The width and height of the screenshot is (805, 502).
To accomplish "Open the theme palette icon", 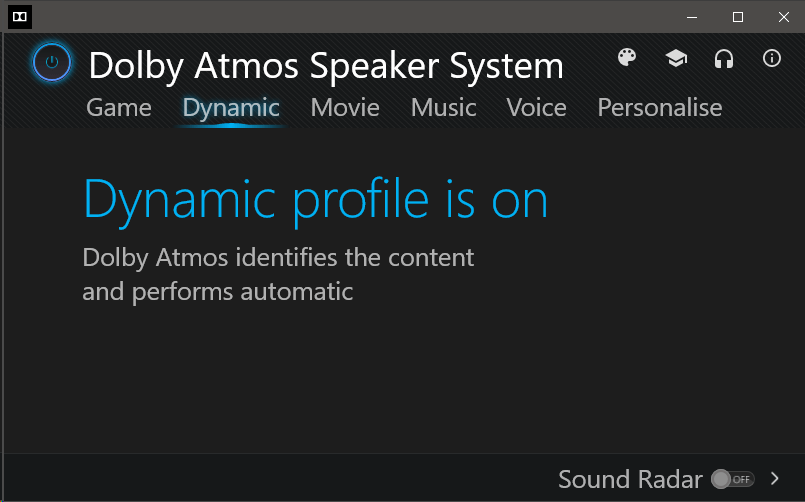I will [627, 57].
